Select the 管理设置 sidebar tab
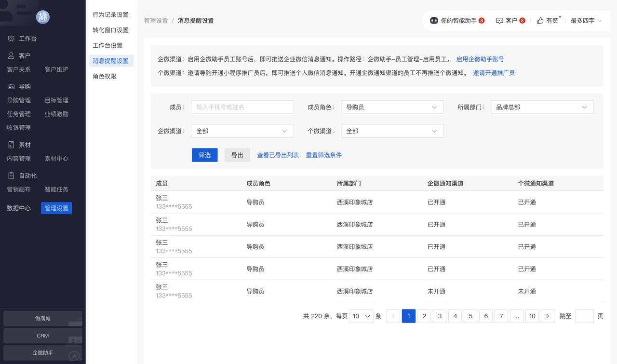Screen dimensions: 617x364 pos(56,208)
